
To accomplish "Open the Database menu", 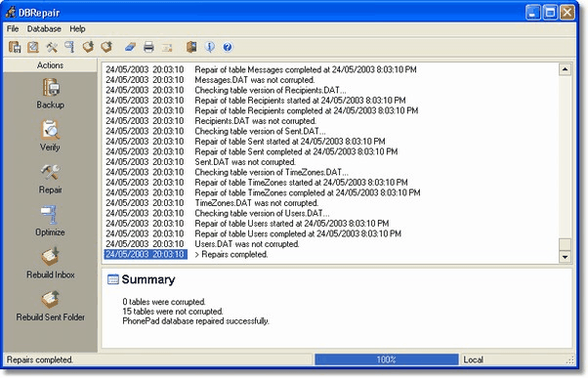I will pyautogui.click(x=44, y=29).
